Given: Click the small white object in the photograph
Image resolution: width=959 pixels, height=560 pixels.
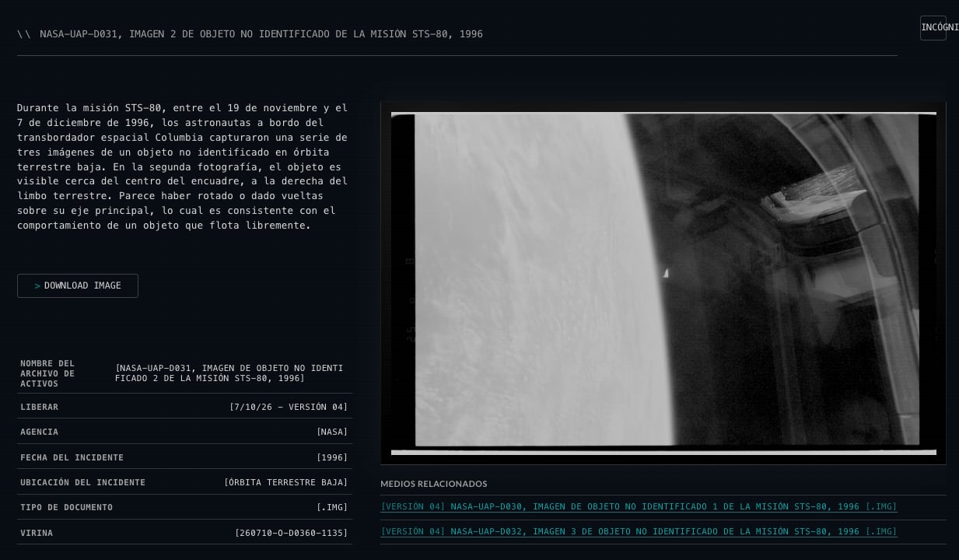Looking at the screenshot, I should click(x=666, y=273).
